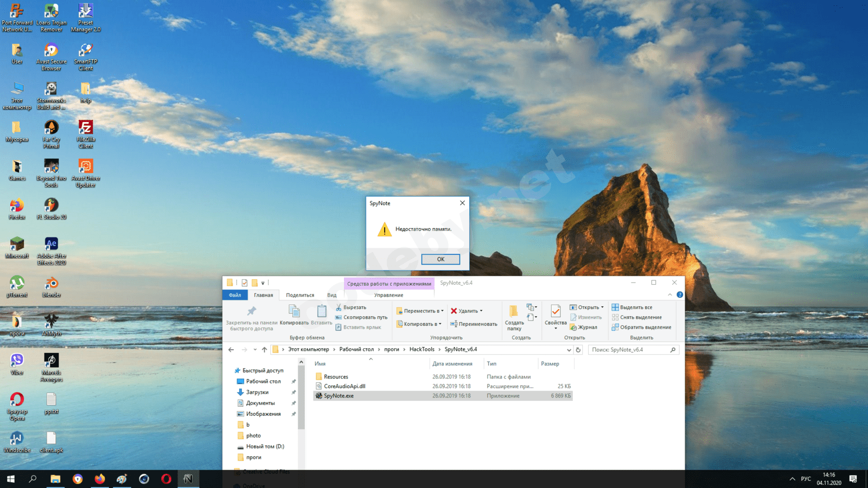Click the Вырезать (Cut) scissors icon
This screenshot has height=488, width=868.
(339, 307)
